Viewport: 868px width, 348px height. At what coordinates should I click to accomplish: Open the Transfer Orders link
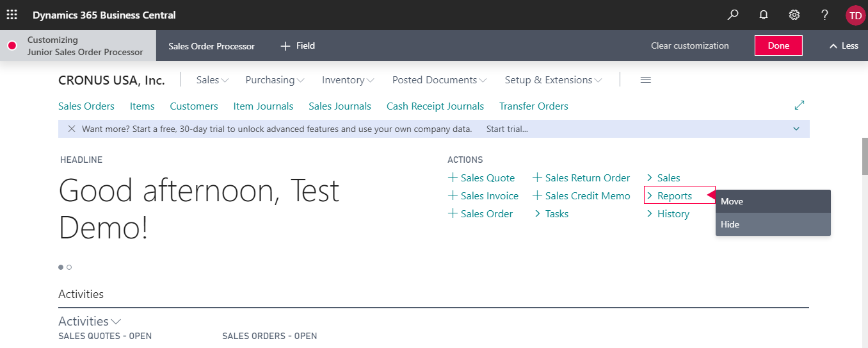pyautogui.click(x=534, y=106)
